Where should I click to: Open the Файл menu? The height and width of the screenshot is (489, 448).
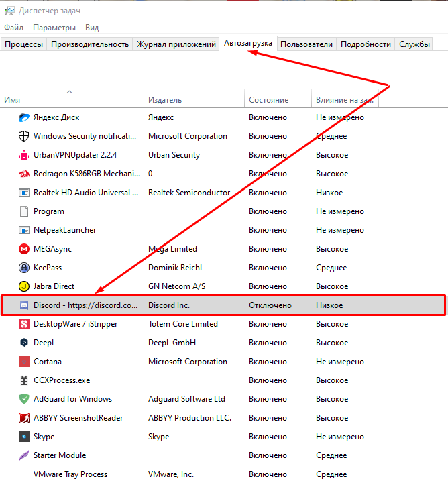[13, 28]
